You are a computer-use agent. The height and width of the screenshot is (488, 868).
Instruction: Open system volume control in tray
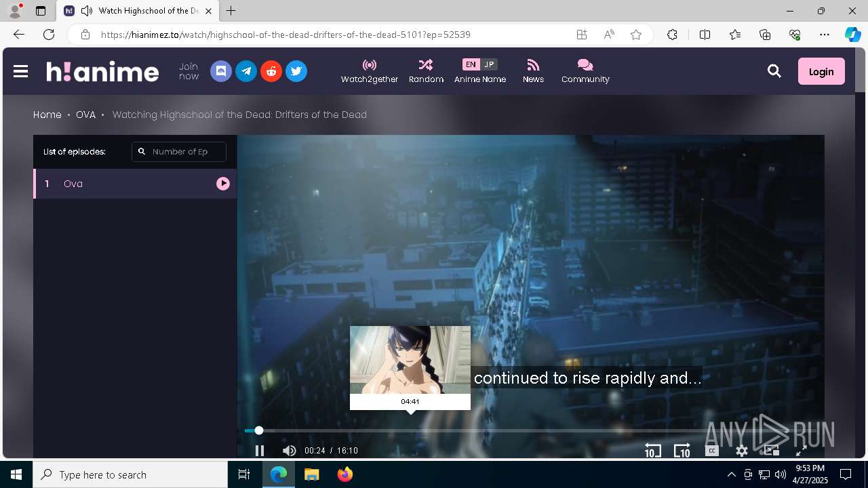(781, 474)
